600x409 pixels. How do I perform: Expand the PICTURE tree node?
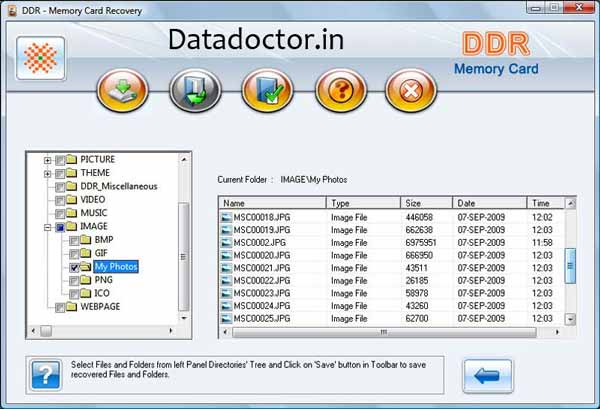[47, 160]
